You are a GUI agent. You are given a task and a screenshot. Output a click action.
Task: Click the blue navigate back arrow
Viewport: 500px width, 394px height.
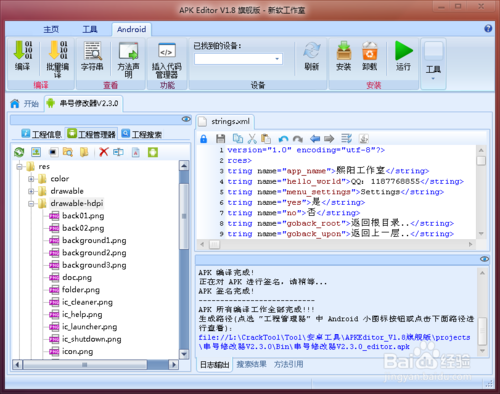(x=315, y=138)
